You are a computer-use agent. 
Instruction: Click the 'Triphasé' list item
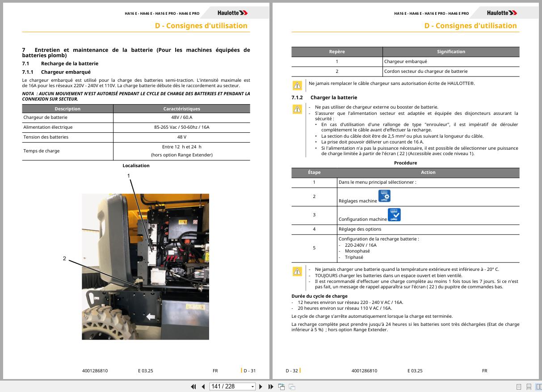point(354,257)
